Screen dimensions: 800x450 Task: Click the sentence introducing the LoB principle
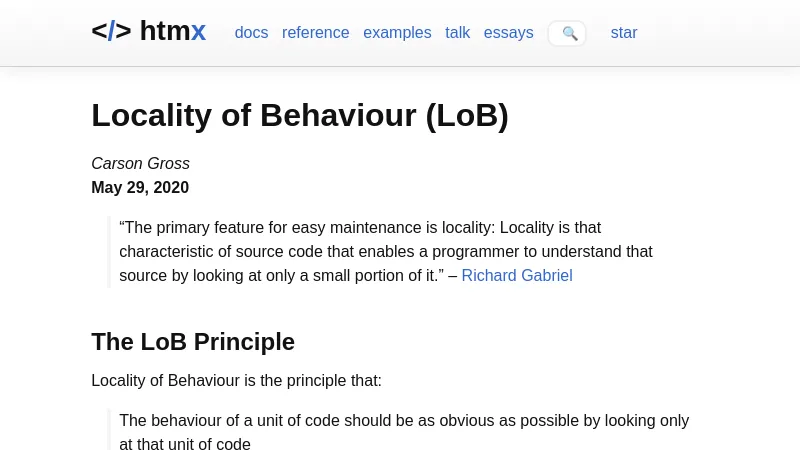236,381
